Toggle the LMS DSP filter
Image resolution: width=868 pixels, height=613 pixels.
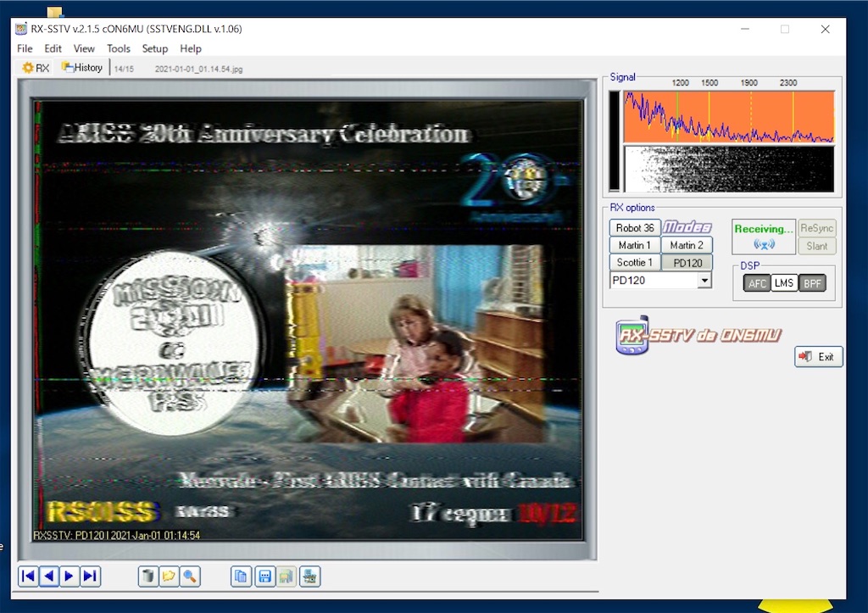pos(784,283)
